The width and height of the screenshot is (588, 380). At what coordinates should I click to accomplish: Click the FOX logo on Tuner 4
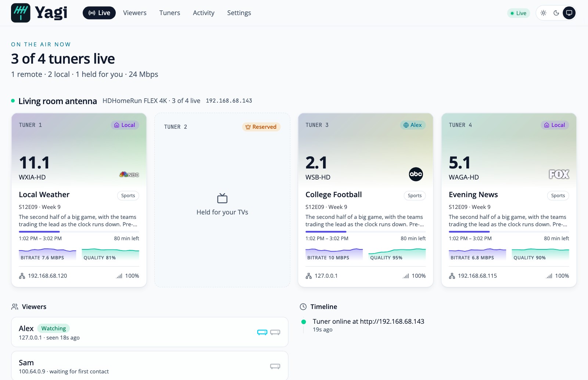click(x=559, y=174)
